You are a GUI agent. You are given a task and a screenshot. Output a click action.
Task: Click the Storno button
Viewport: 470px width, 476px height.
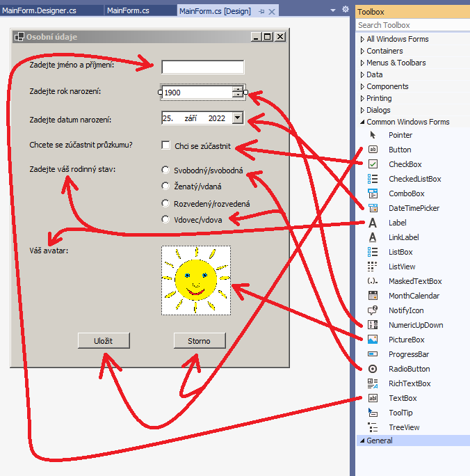click(x=200, y=340)
